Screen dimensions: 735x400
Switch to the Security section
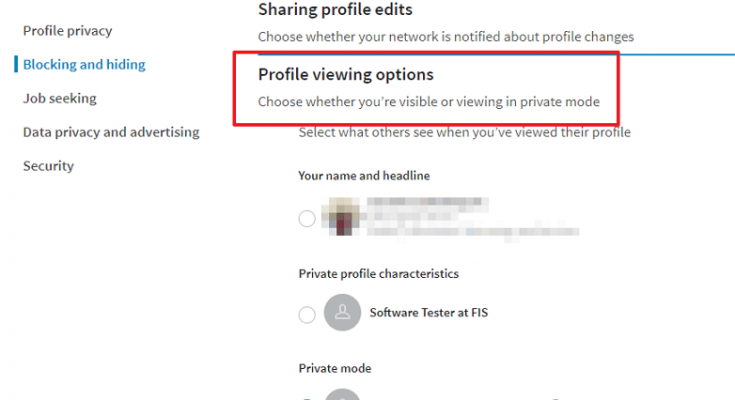pos(49,166)
